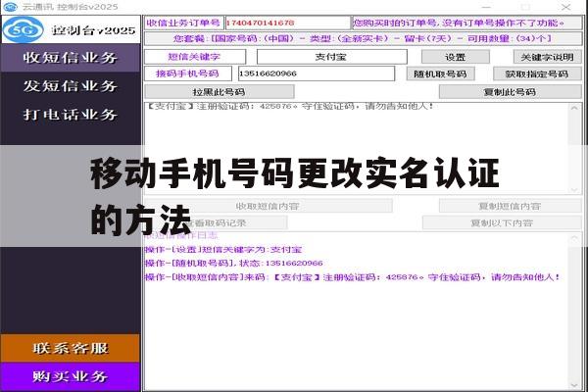
Task: Maximize the 云通讯 window
Action: tap(525, 7)
